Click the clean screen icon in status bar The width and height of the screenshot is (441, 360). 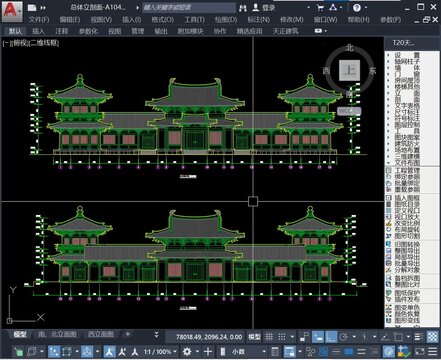pos(419,351)
